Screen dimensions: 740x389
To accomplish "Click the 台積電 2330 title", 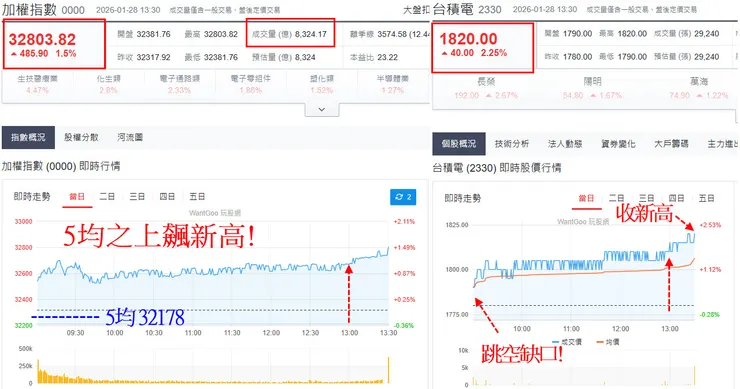I will 467,9.
